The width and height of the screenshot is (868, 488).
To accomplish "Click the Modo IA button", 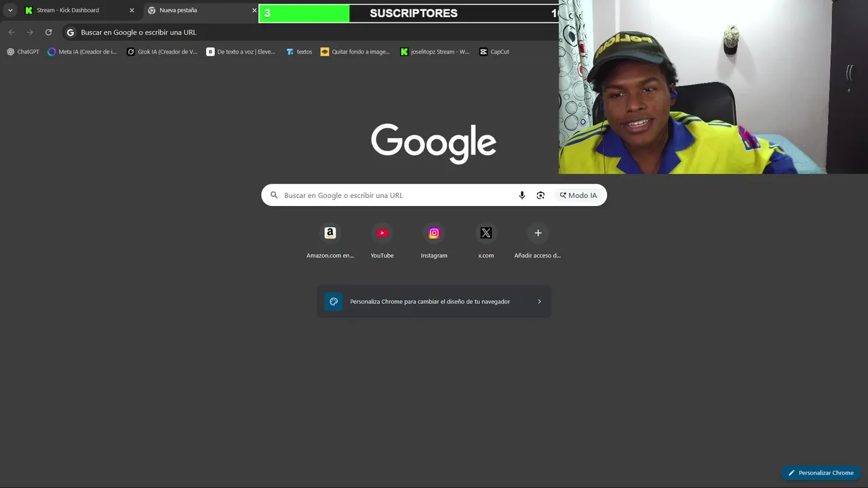I will point(578,195).
